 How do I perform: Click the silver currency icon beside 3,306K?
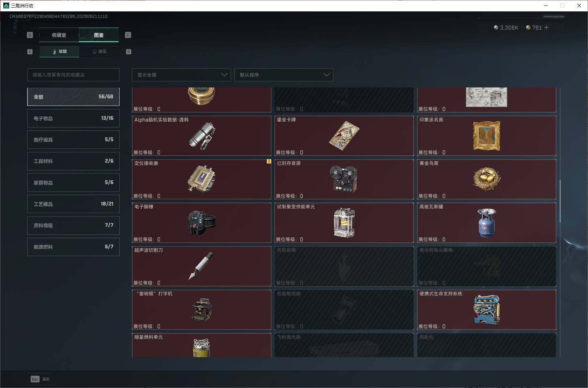click(x=496, y=28)
